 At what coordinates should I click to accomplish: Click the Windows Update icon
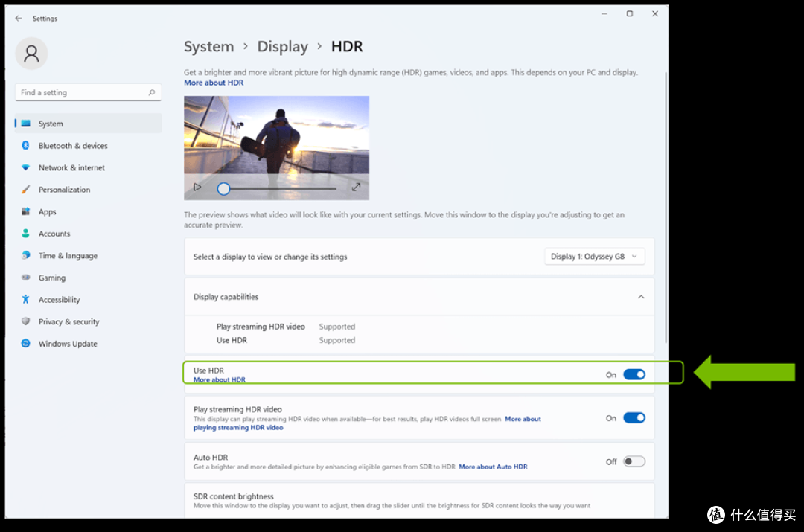25,344
